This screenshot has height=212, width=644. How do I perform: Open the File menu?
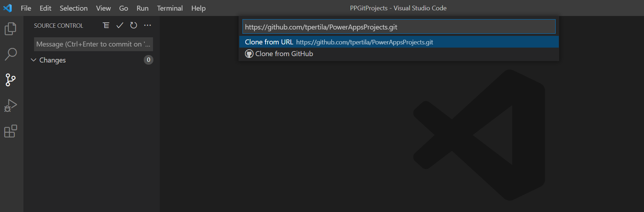(x=26, y=8)
